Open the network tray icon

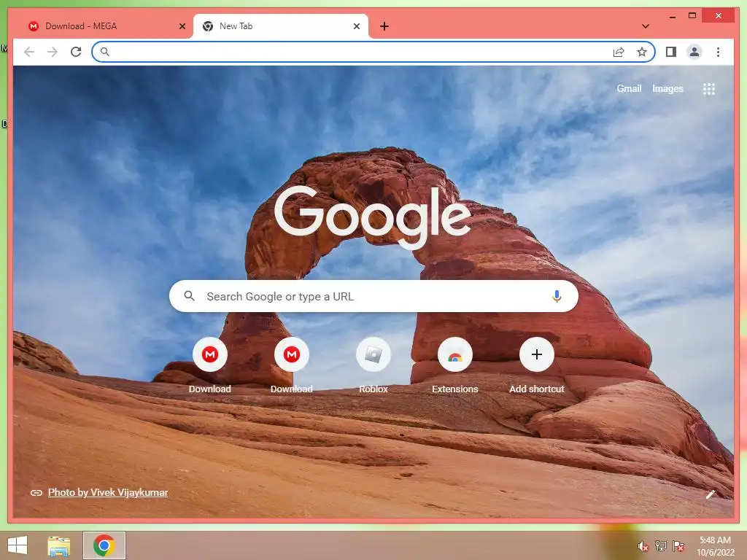click(x=660, y=545)
